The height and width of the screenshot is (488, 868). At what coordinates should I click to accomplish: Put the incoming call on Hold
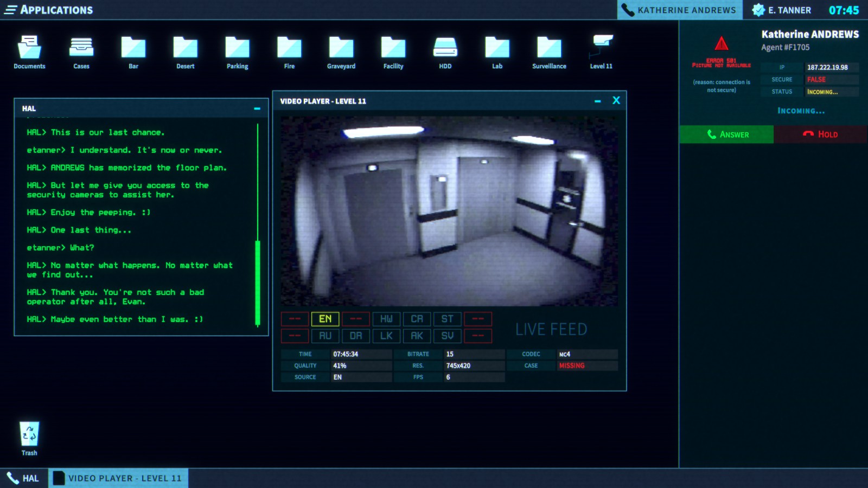820,134
